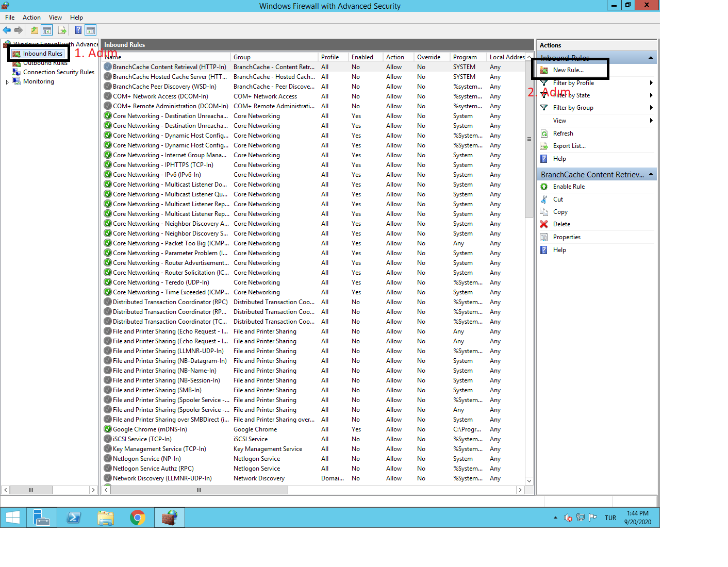Expand the View submenu arrow in Actions pane

[651, 121]
